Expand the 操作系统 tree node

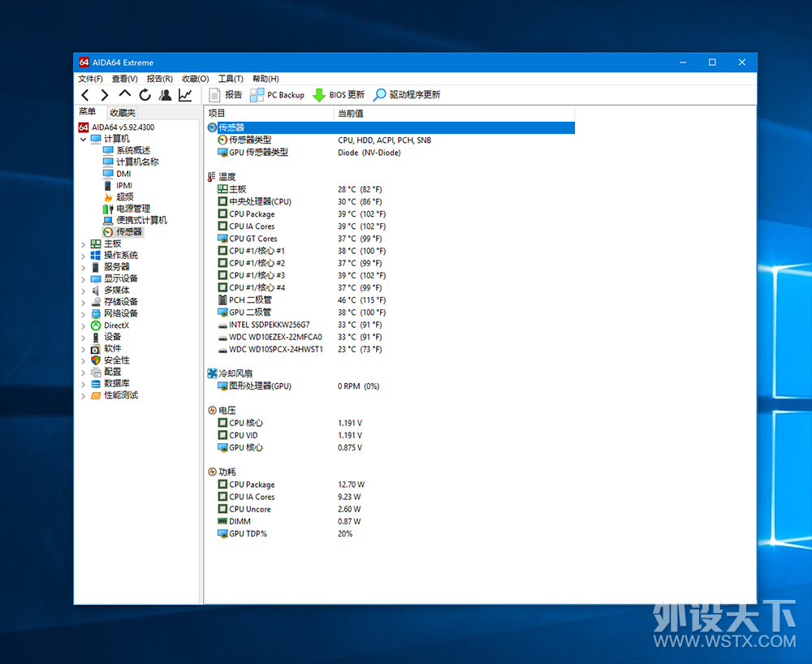[83, 256]
